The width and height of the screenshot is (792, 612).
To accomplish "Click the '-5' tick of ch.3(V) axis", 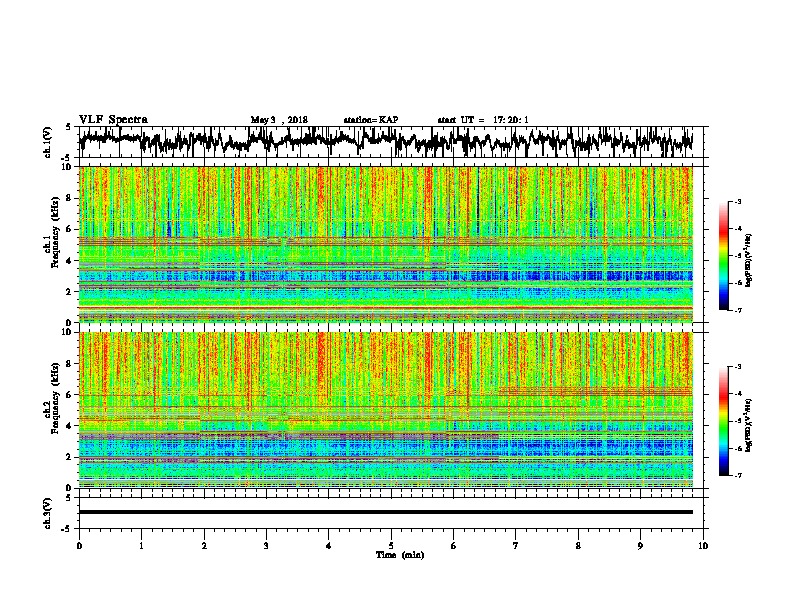I will click(67, 528).
